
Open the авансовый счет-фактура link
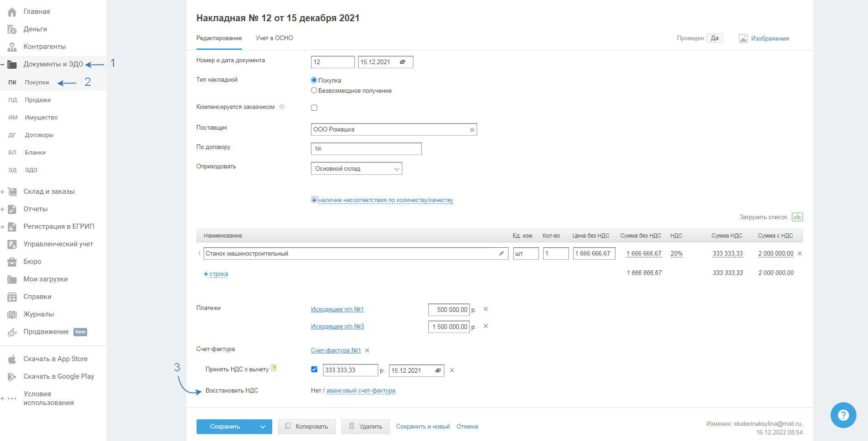pos(361,391)
